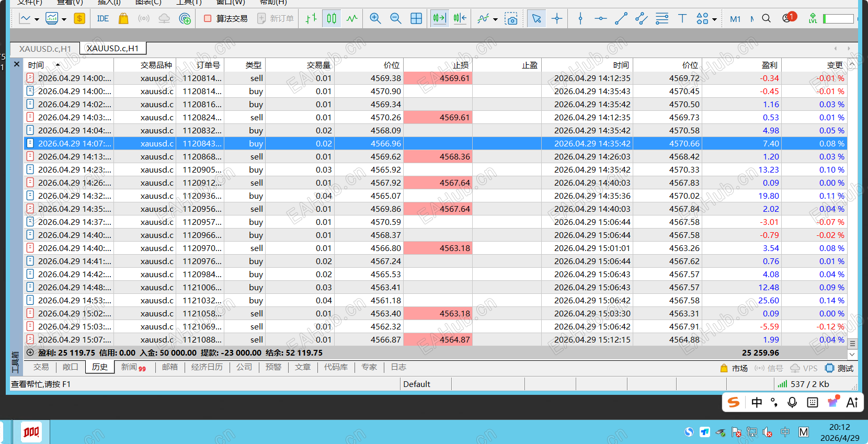Select the text label tool
Image resolution: width=868 pixels, height=444 pixels.
tap(682, 19)
